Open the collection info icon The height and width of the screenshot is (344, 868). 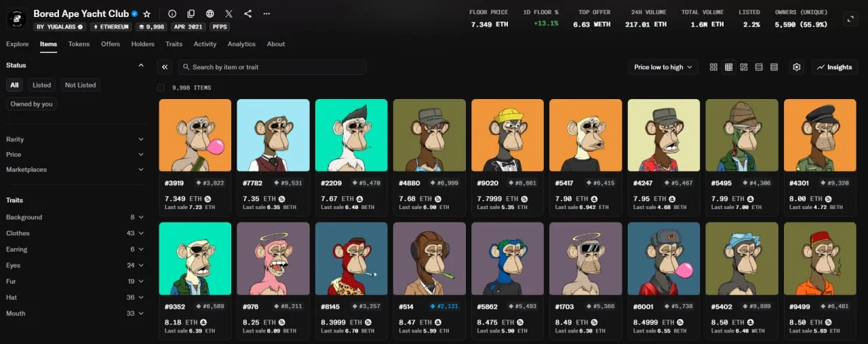click(x=172, y=14)
